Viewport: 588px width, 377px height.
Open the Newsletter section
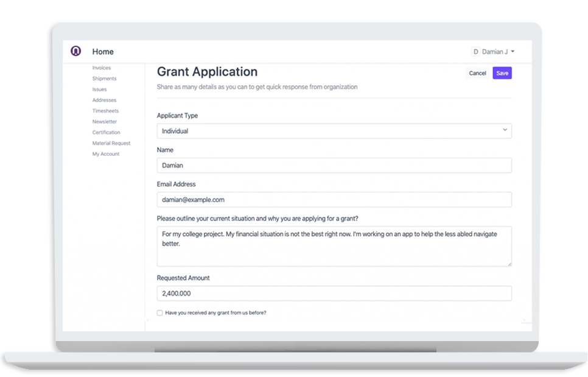point(103,121)
